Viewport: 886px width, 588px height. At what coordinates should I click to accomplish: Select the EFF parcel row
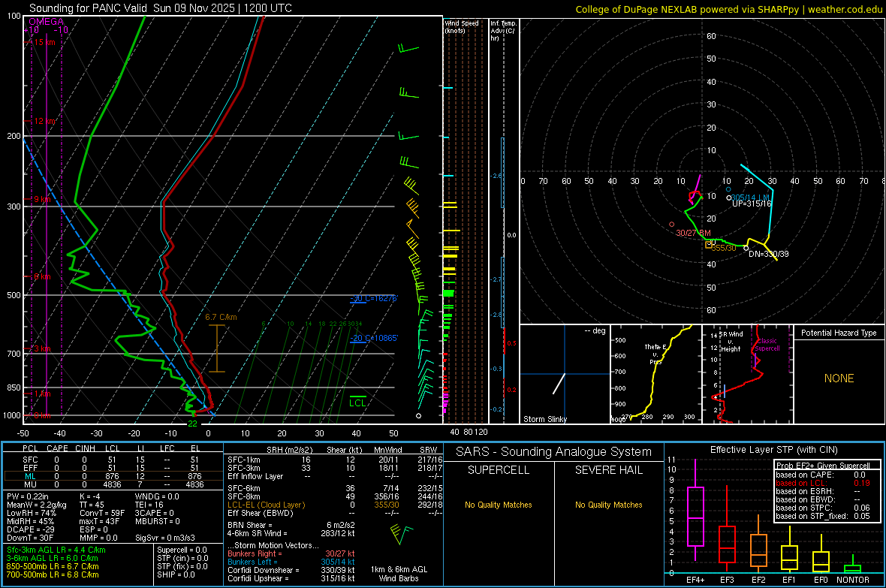[x=112, y=468]
